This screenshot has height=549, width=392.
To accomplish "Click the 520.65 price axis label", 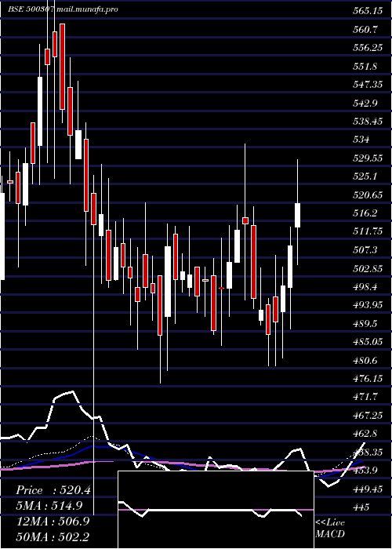I will point(367,195).
